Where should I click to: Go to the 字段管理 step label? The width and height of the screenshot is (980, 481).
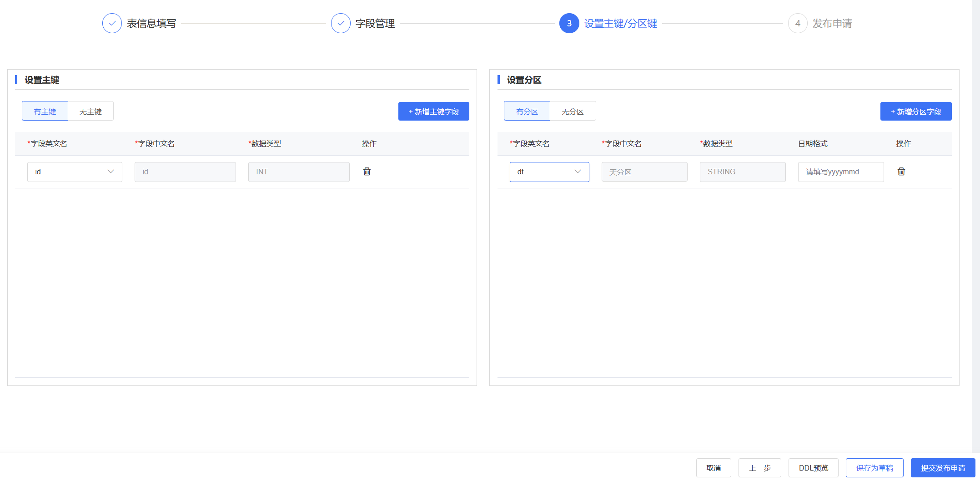[375, 24]
